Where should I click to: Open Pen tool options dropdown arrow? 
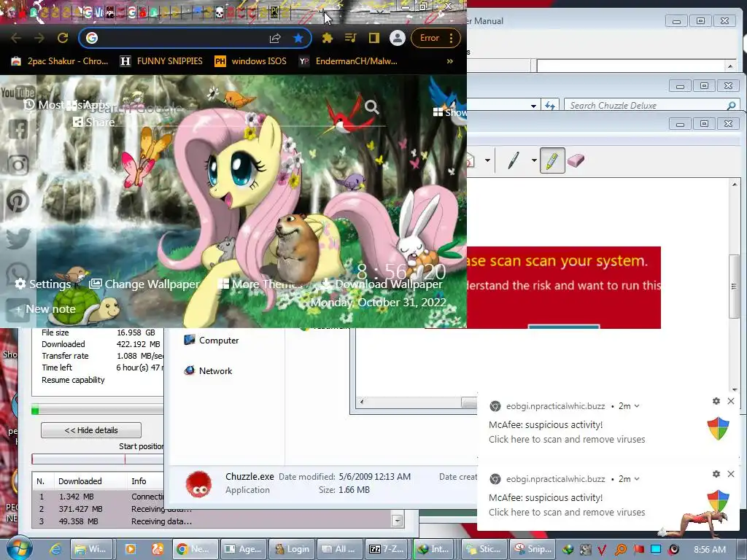coord(533,160)
